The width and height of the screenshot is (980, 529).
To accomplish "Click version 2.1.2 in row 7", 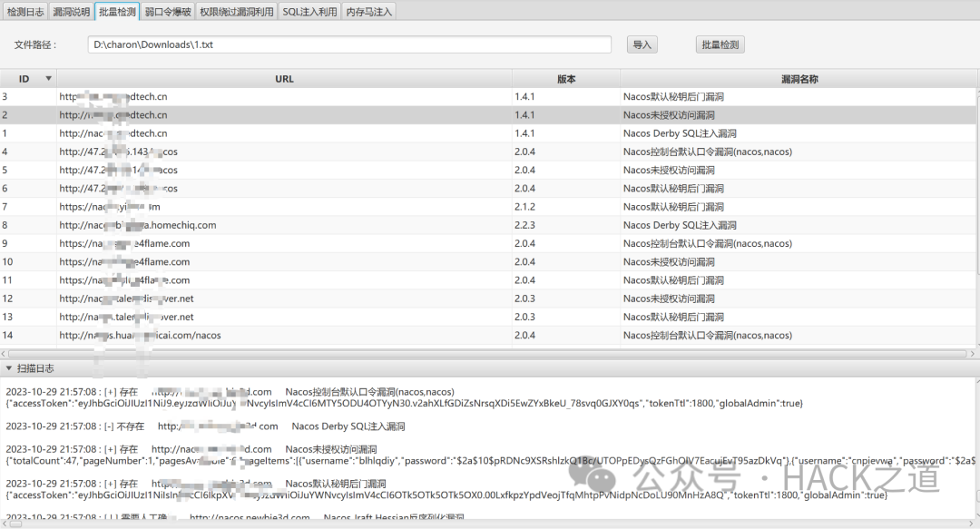I will 525,206.
